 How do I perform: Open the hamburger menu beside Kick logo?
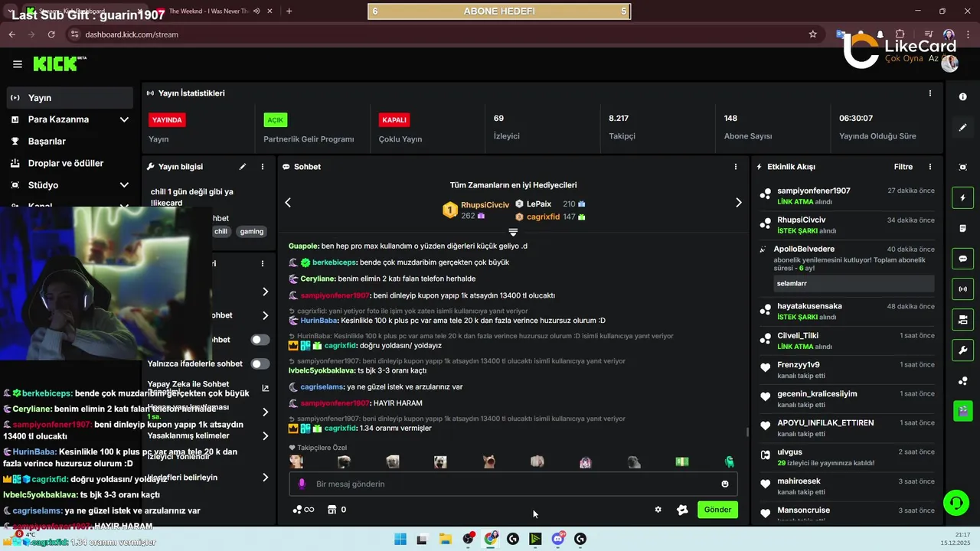pyautogui.click(x=17, y=64)
